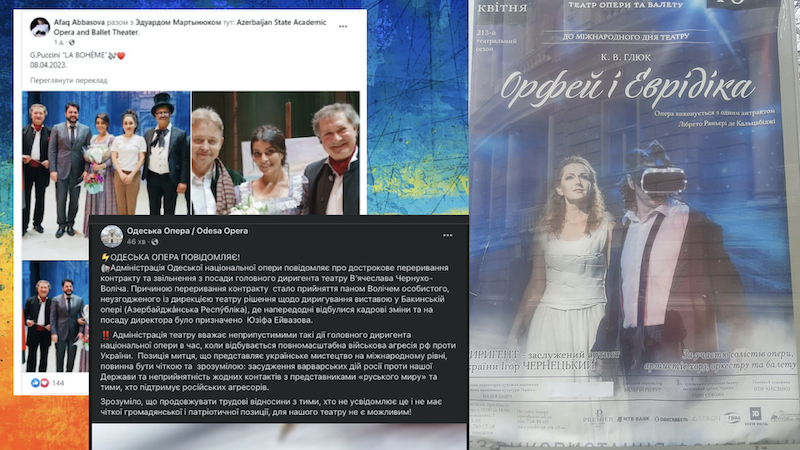This screenshot has width=800, height=450.
Task: Open Afaq Abbasova's profile picture
Action: pos(40,27)
